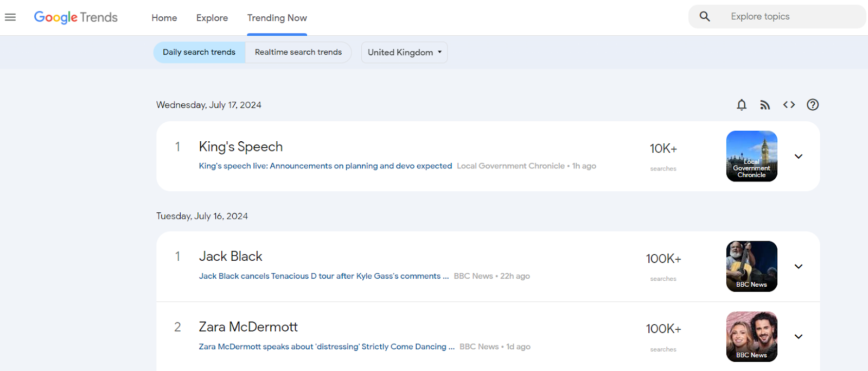Click the search magnifier icon
Image resolution: width=868 pixels, height=371 pixels.
click(705, 16)
